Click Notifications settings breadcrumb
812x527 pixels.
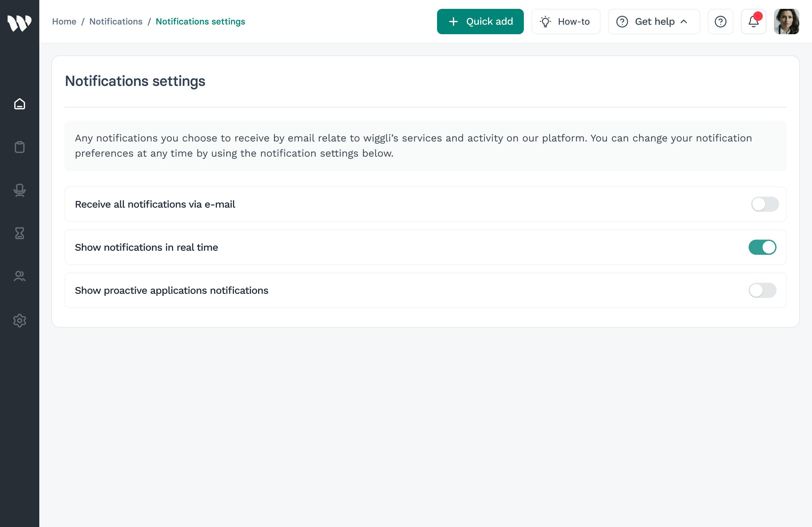coord(200,22)
